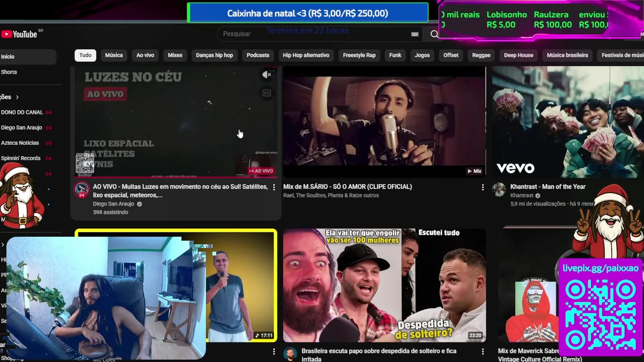
Task: Open Khantrast Man of the Year title
Action: pos(548,187)
